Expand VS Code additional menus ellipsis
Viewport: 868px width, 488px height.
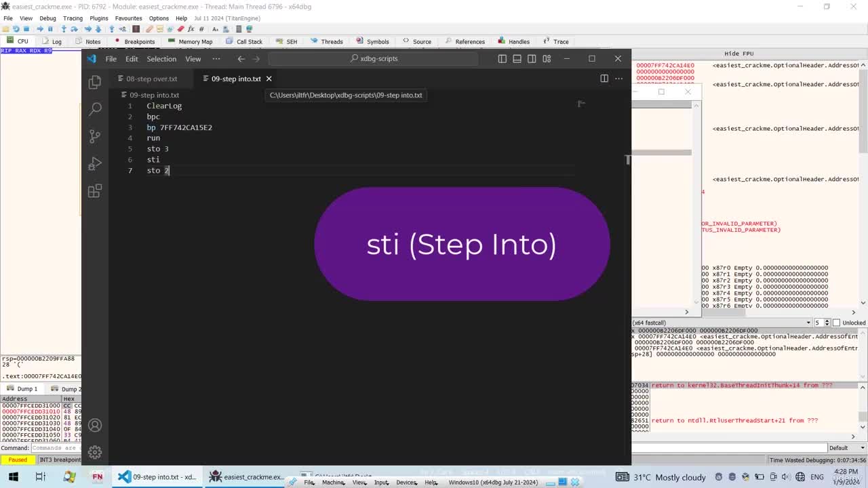216,59
